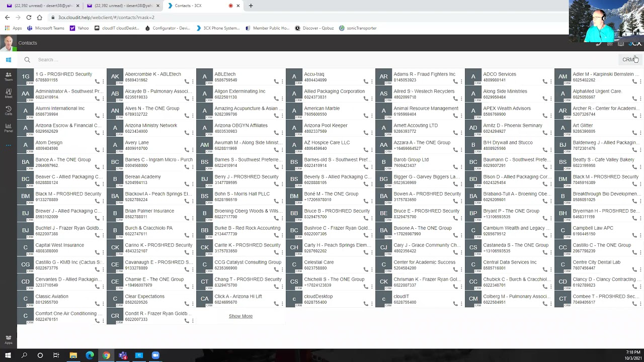Open the Panel section in sidebar
644x362 pixels.
(8, 128)
